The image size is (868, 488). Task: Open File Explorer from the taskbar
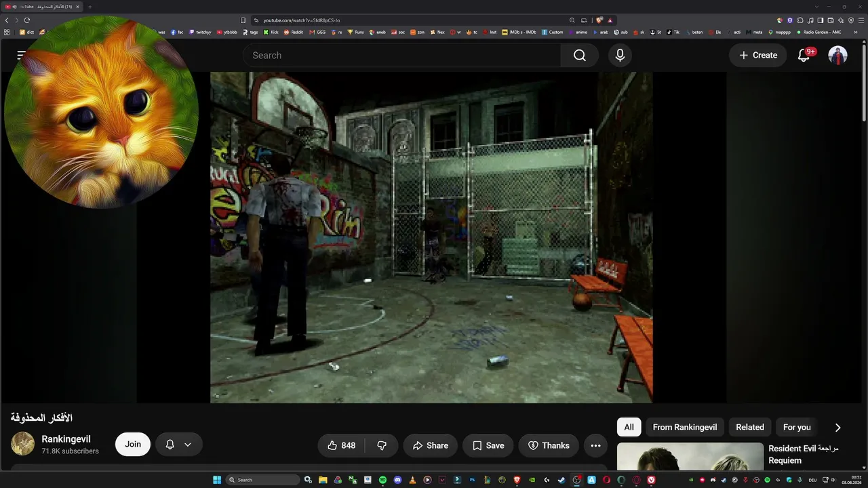pos(323,480)
